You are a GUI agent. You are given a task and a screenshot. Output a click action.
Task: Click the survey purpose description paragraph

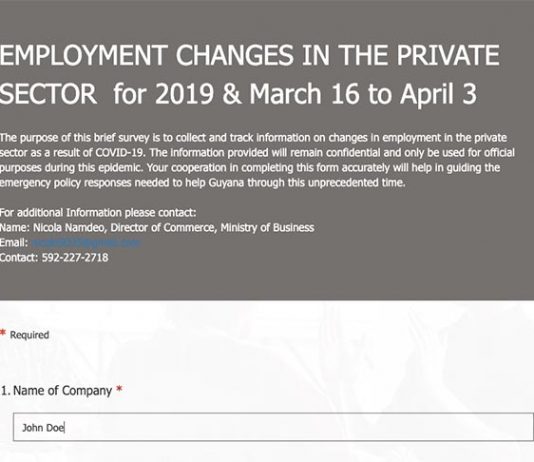257,160
